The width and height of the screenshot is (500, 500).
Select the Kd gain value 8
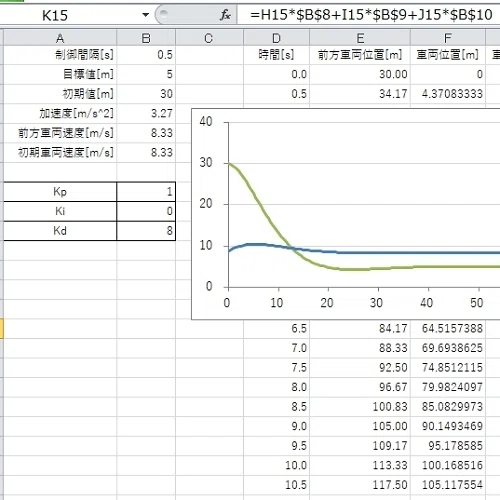146,231
